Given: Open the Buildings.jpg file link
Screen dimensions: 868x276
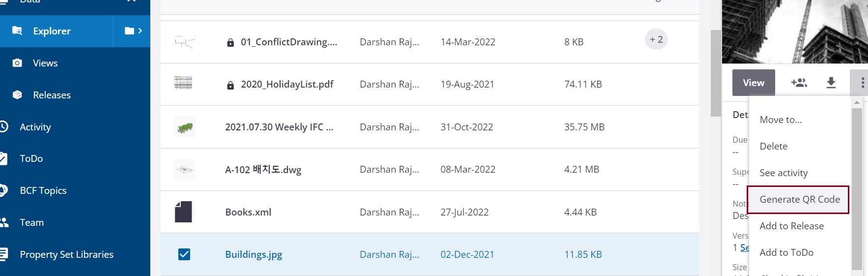Looking at the screenshot, I should click(x=253, y=254).
